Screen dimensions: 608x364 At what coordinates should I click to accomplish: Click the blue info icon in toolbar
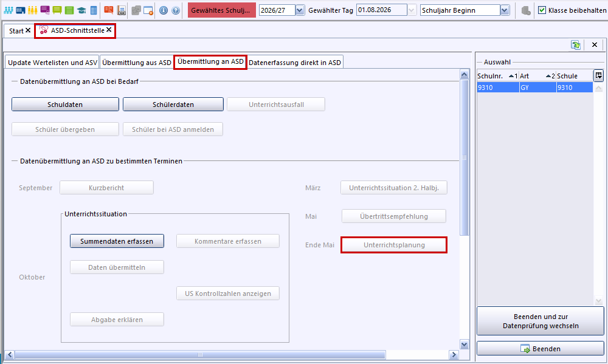[163, 10]
